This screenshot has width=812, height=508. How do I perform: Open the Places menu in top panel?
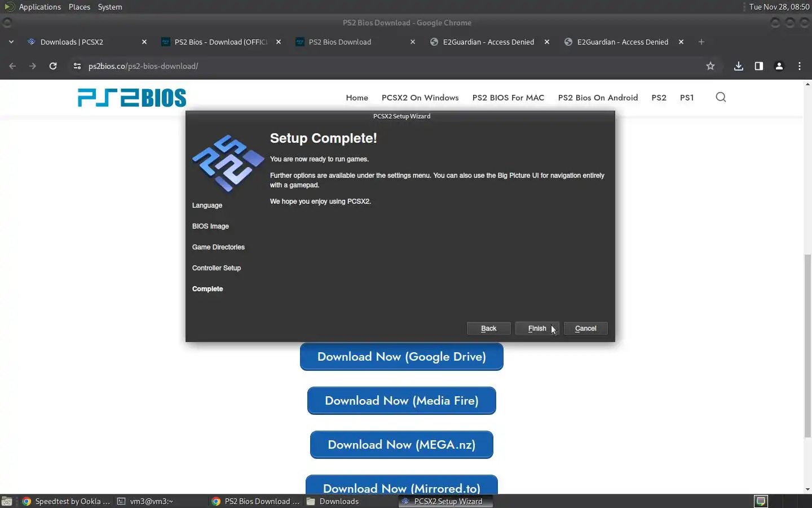(x=80, y=7)
